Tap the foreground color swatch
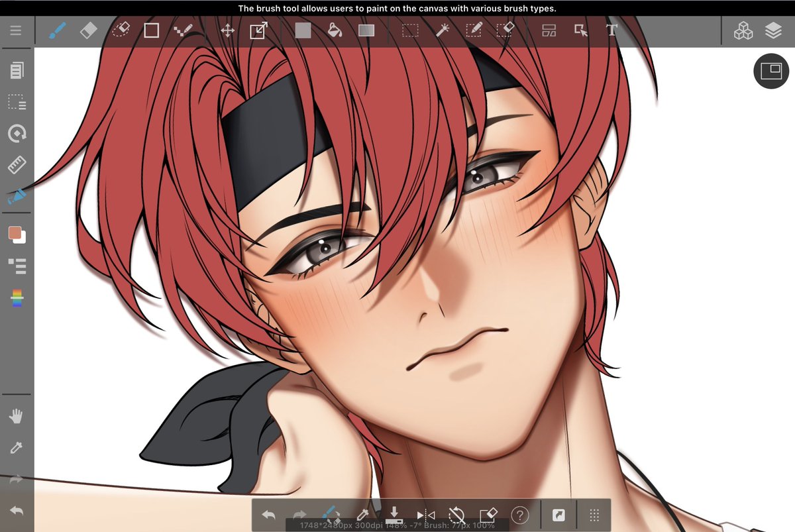 [x=15, y=233]
